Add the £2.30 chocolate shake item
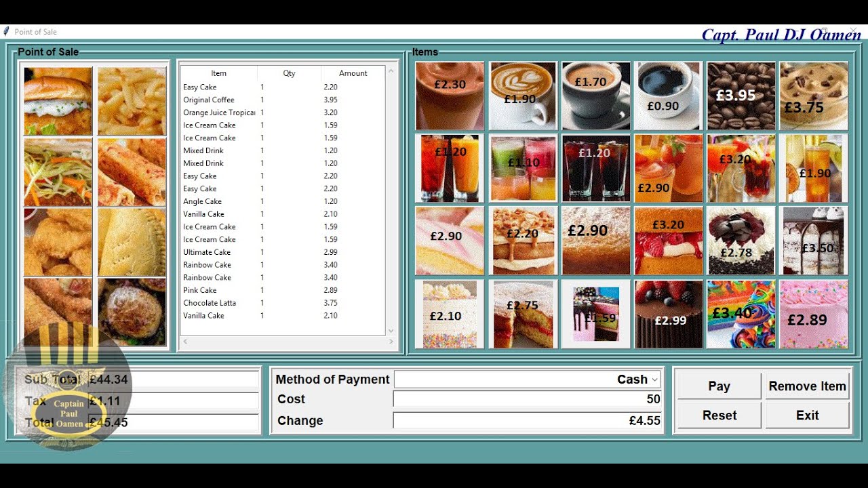 coord(450,96)
